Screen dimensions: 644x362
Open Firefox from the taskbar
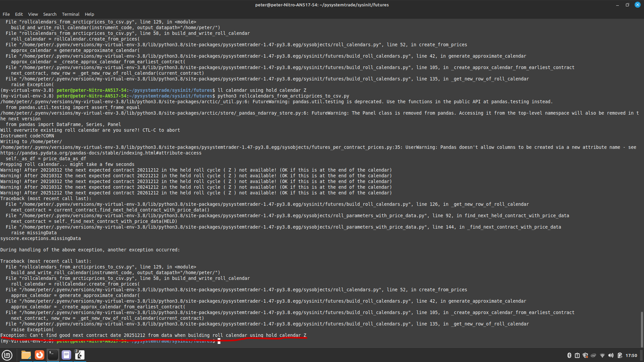coord(39,355)
